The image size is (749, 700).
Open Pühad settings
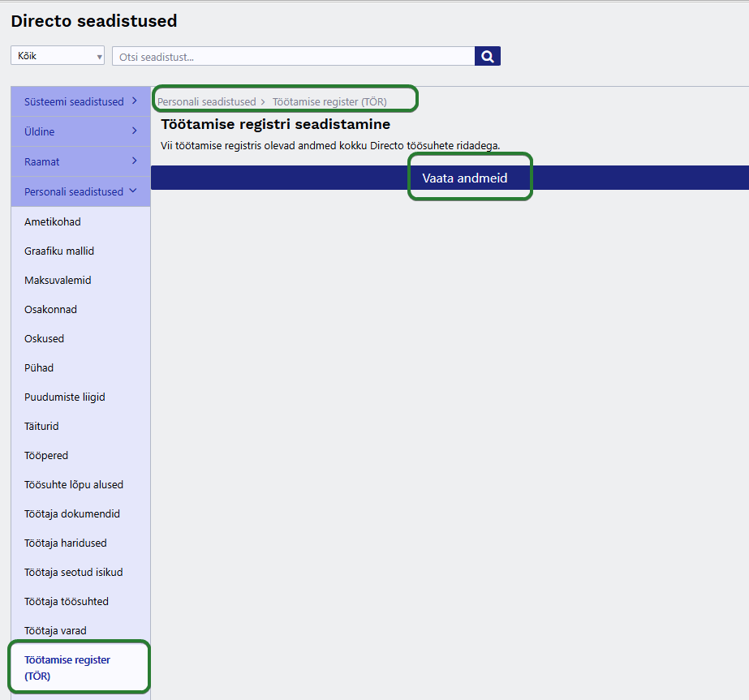(39, 367)
